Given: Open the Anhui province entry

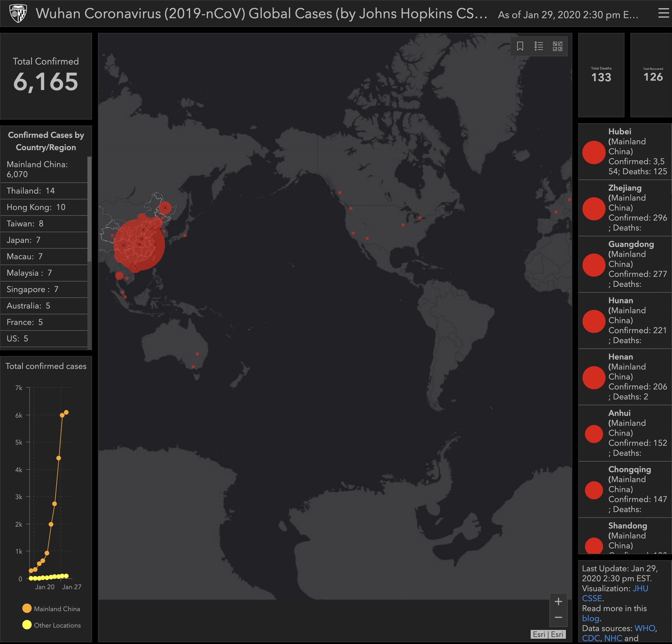Looking at the screenshot, I should [625, 433].
